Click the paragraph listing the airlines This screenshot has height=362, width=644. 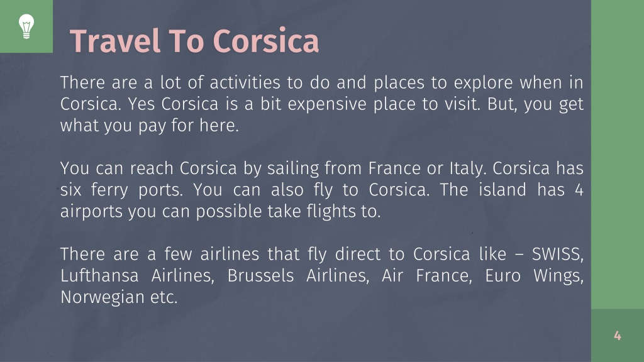(321, 275)
